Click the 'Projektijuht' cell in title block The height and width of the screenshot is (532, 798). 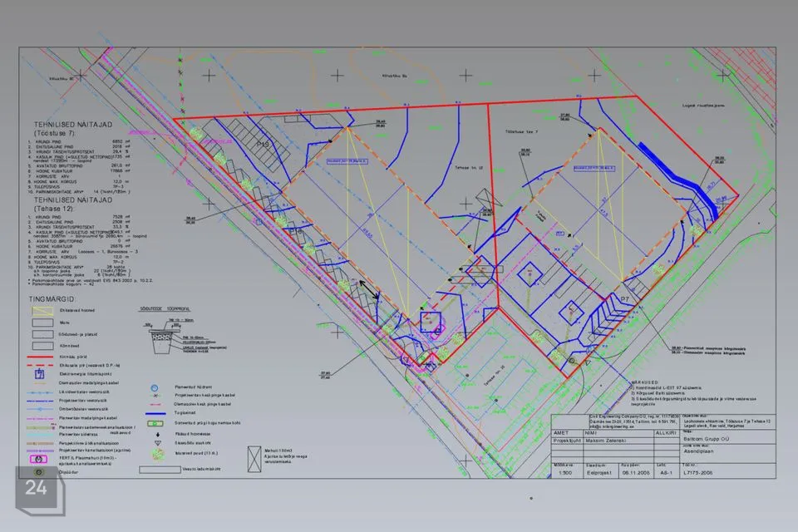567,441
